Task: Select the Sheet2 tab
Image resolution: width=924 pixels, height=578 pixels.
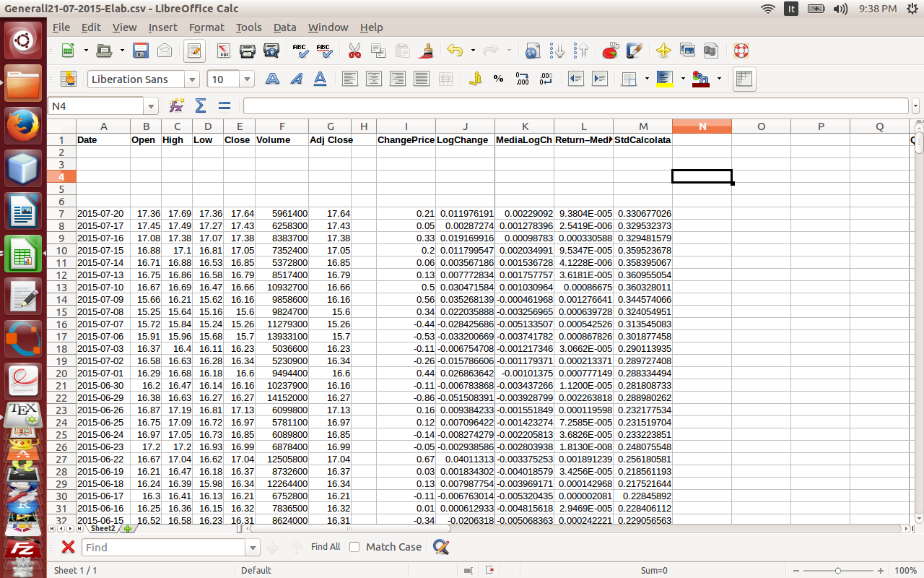Action: click(103, 529)
